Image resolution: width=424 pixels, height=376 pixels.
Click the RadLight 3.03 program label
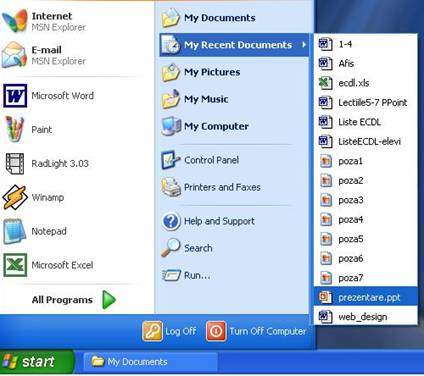[x=60, y=163]
